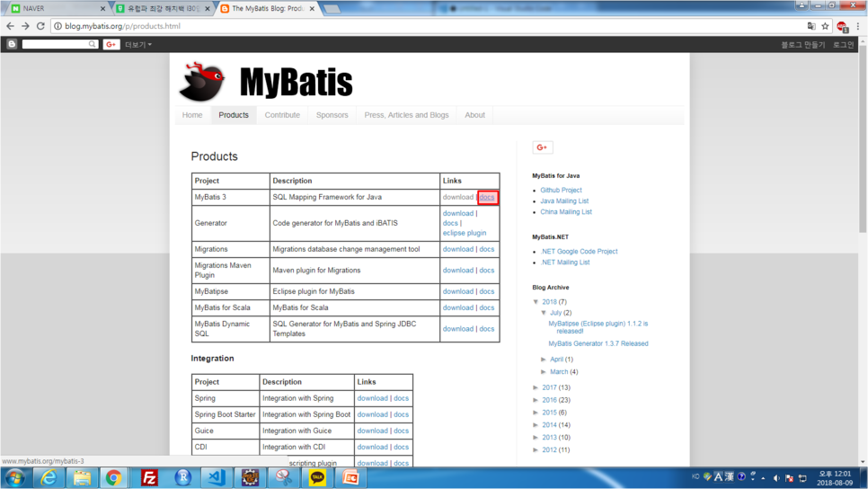This screenshot has height=489, width=868.
Task: Click the Blogger logo icon in navbar
Action: 12,44
